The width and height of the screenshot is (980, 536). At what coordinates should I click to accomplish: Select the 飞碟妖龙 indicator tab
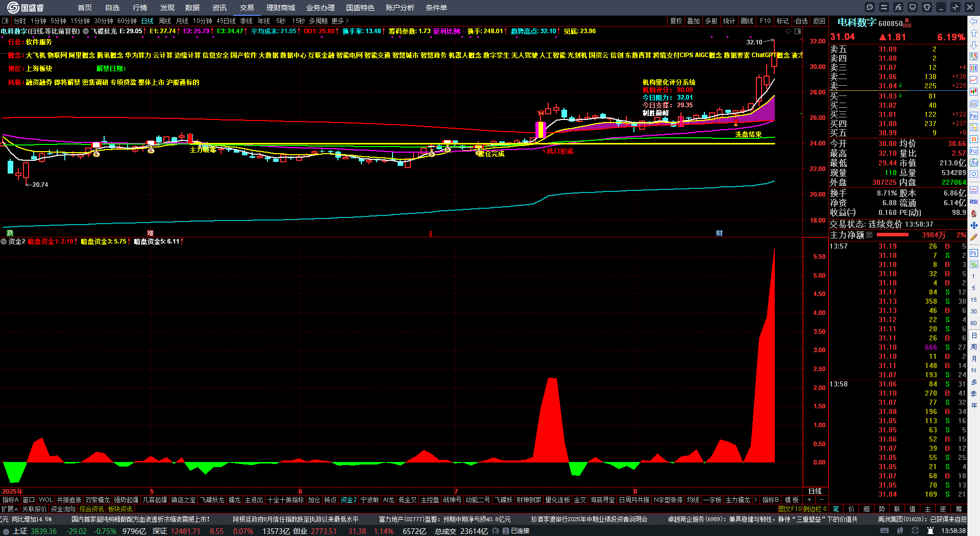click(x=212, y=500)
